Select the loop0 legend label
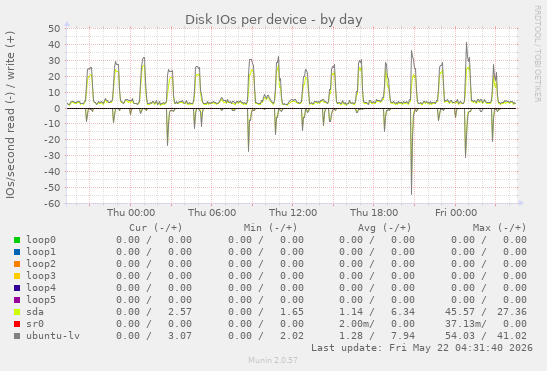Viewport: 547px width, 371px height. [41, 240]
